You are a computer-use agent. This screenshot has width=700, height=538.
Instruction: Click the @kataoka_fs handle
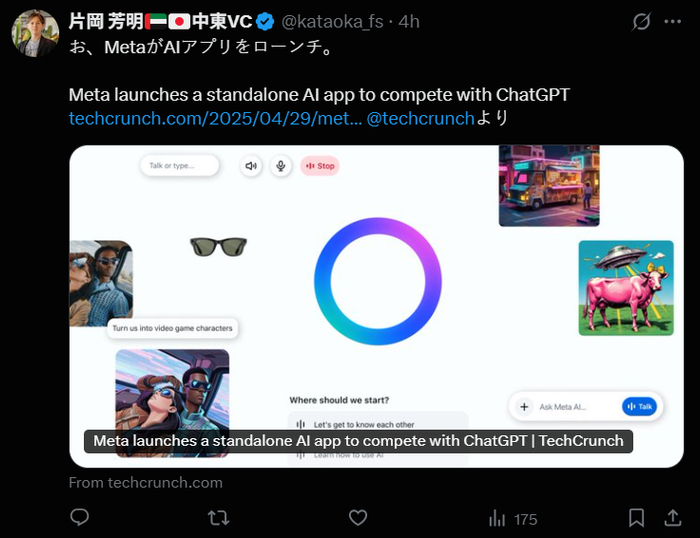[x=332, y=22]
